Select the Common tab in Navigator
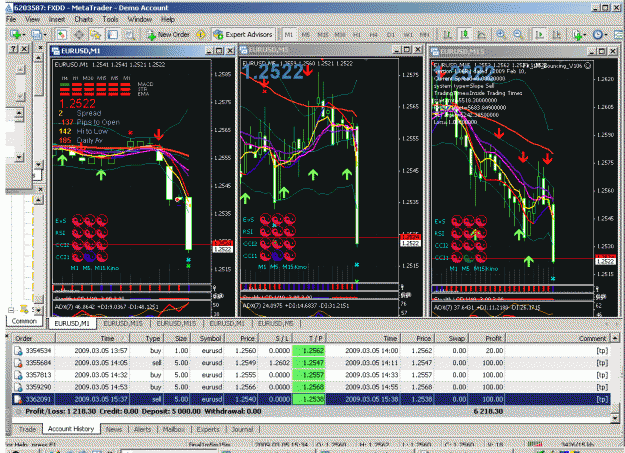The height and width of the screenshot is (453, 625). (24, 321)
